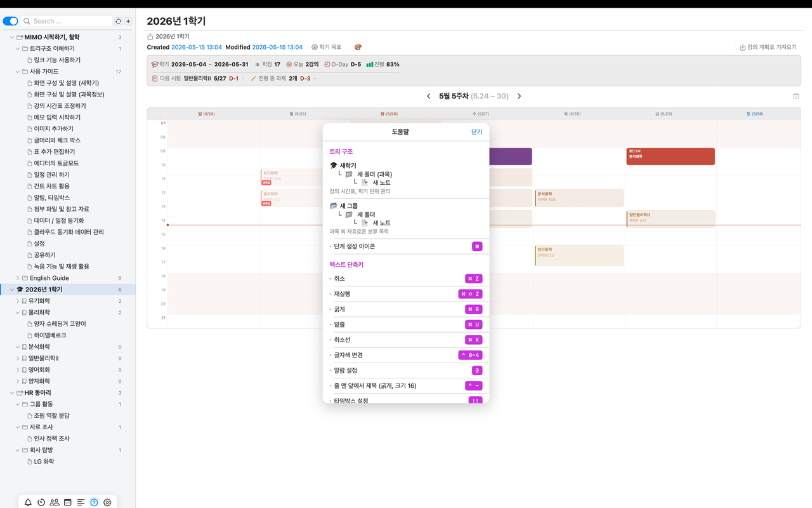Open the 링크 기능 사용하기 note
Screen dimensions: 812x508
[57, 60]
